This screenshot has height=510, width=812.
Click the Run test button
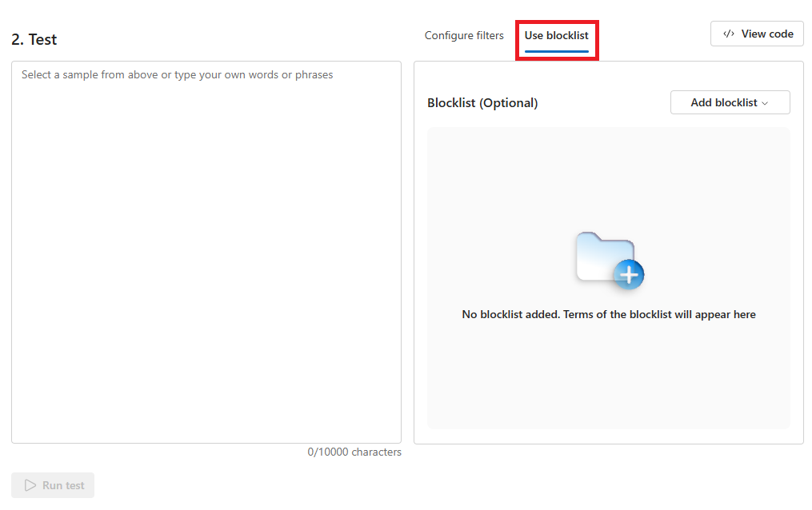coord(53,485)
